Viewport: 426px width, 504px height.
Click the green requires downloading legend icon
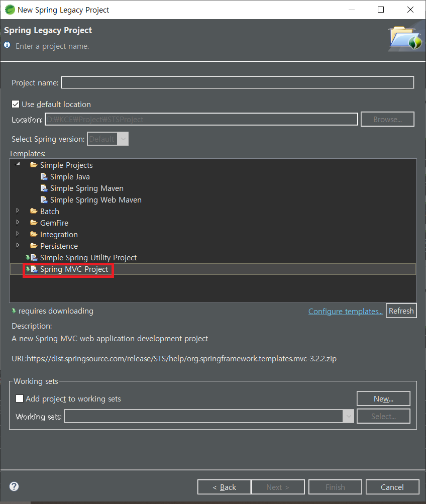(x=14, y=311)
